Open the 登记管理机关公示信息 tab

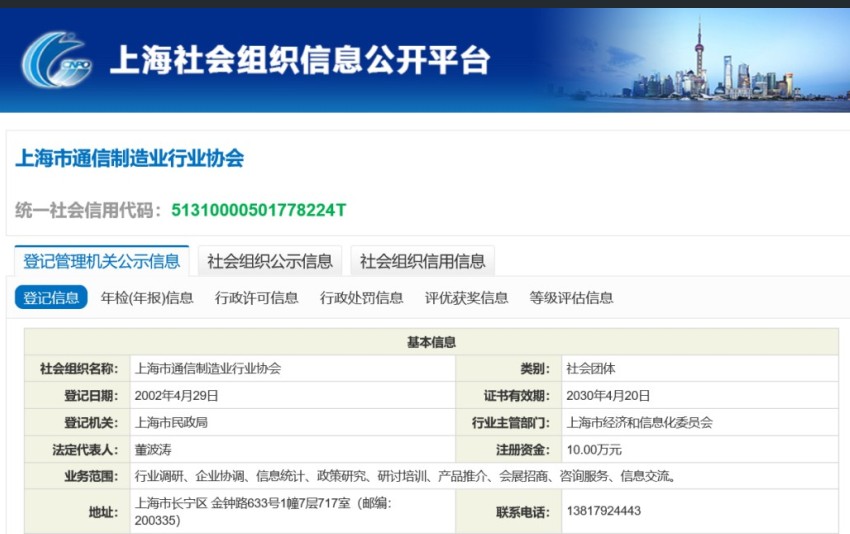pos(101,261)
